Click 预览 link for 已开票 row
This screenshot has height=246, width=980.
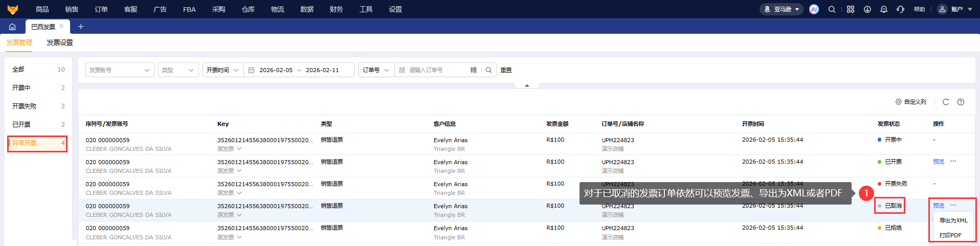[939, 162]
